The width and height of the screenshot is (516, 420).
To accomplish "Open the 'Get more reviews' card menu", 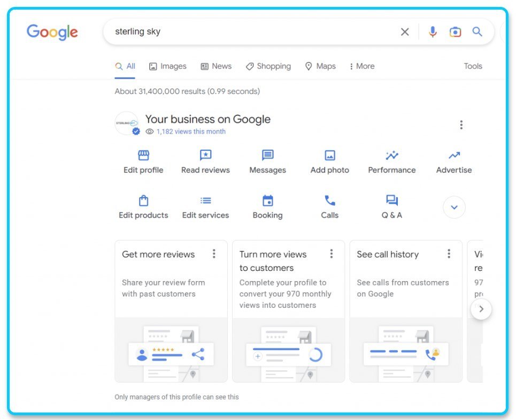I will 214,254.
